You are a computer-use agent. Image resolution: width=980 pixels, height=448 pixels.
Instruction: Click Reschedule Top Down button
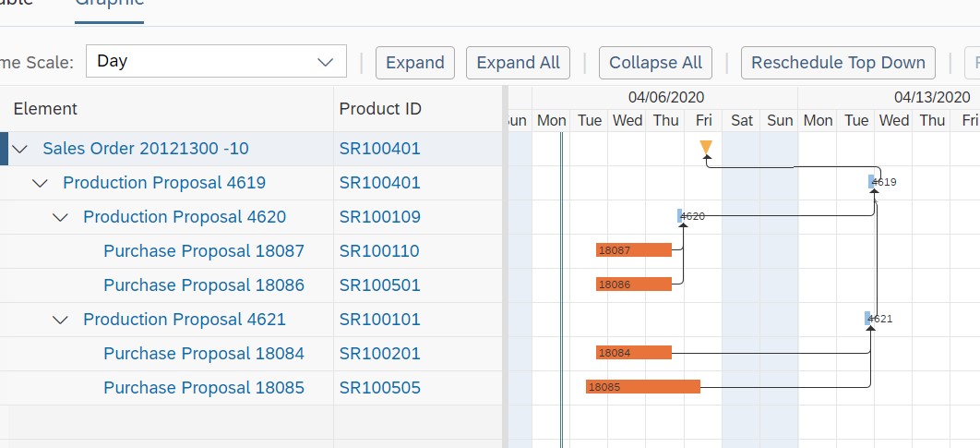click(x=838, y=63)
